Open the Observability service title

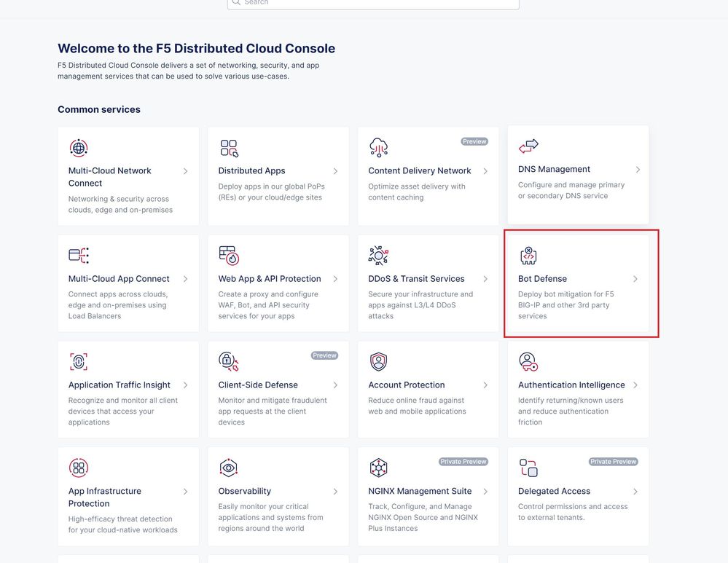tap(245, 491)
